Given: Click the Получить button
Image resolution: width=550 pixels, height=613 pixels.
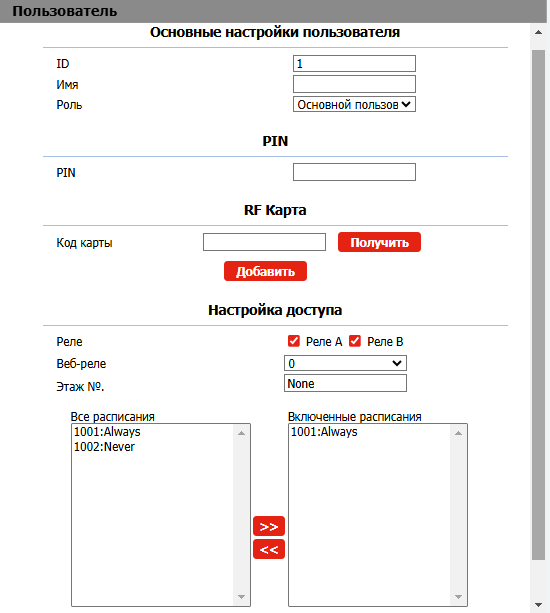Looking at the screenshot, I should pos(379,242).
